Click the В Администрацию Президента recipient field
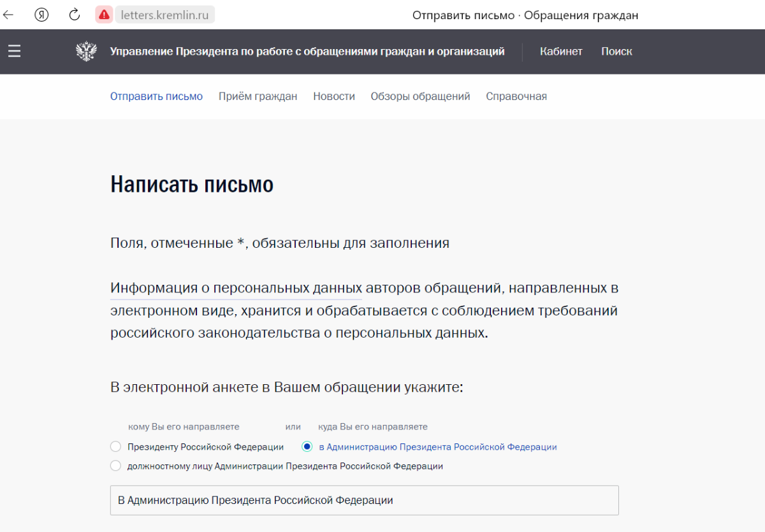Screen dimensions: 765x532 (364, 500)
